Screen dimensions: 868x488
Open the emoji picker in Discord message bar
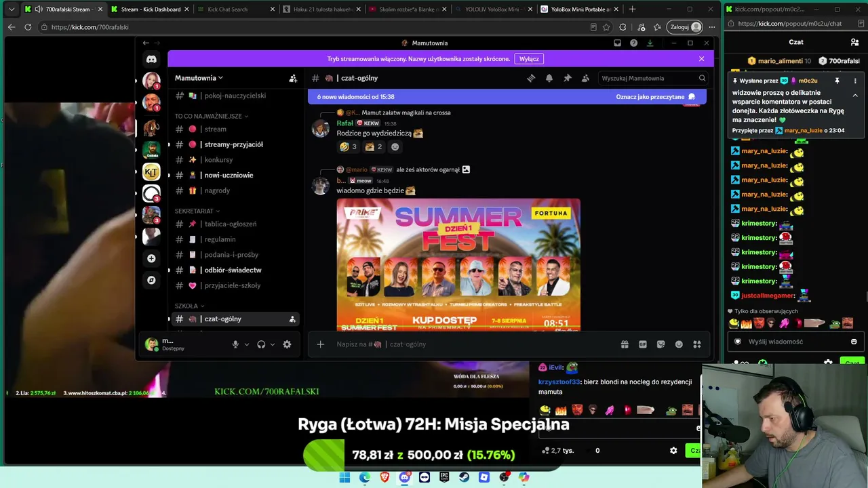tap(679, 344)
